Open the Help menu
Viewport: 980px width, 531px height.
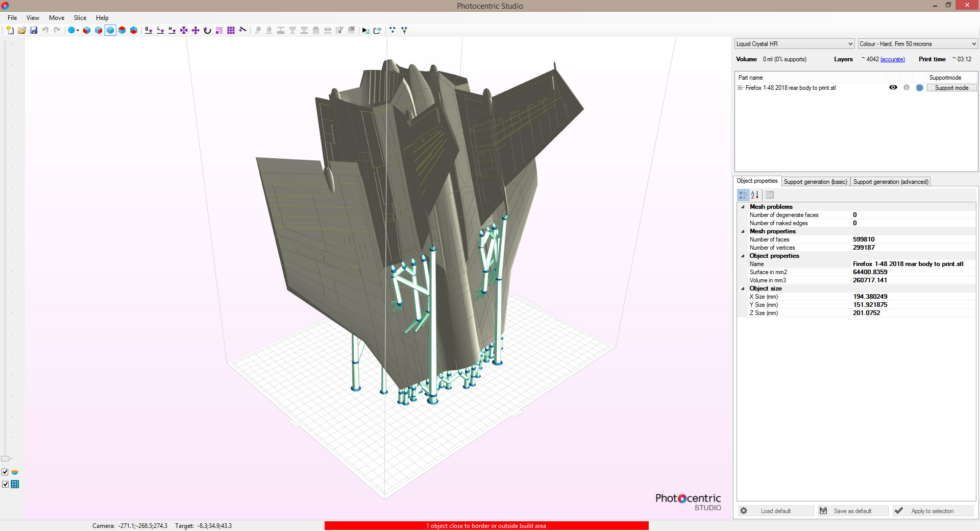[102, 18]
